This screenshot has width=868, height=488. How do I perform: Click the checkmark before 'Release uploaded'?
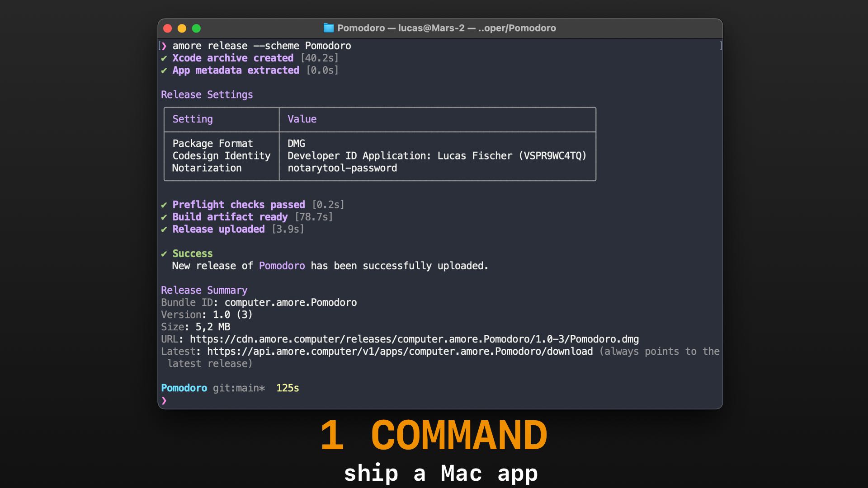[x=164, y=230]
